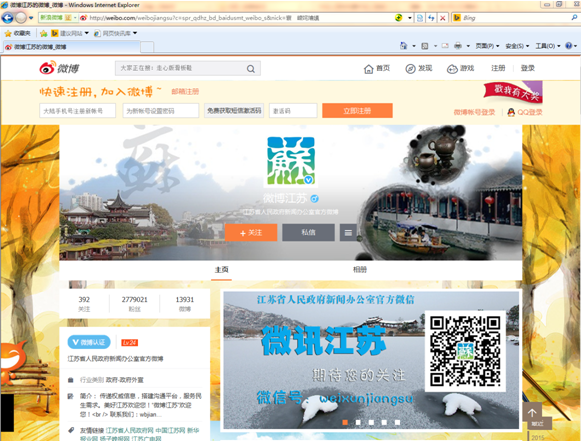Click the orange 立即注册 register button

pyautogui.click(x=357, y=111)
